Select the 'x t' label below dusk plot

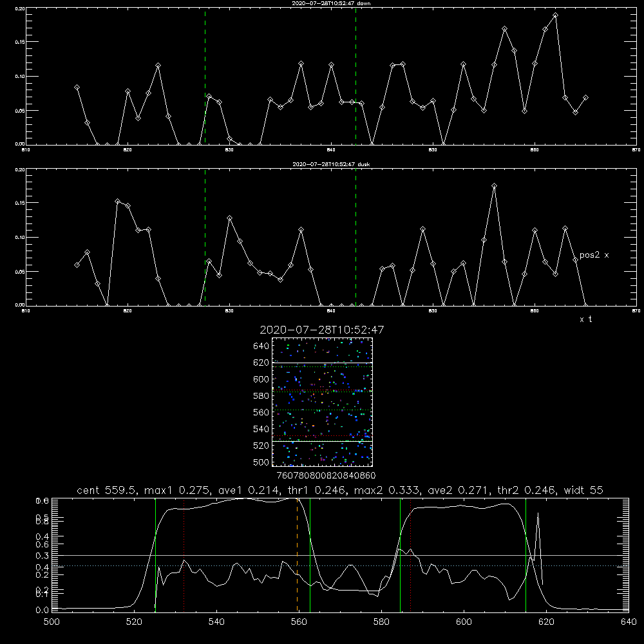[585, 319]
